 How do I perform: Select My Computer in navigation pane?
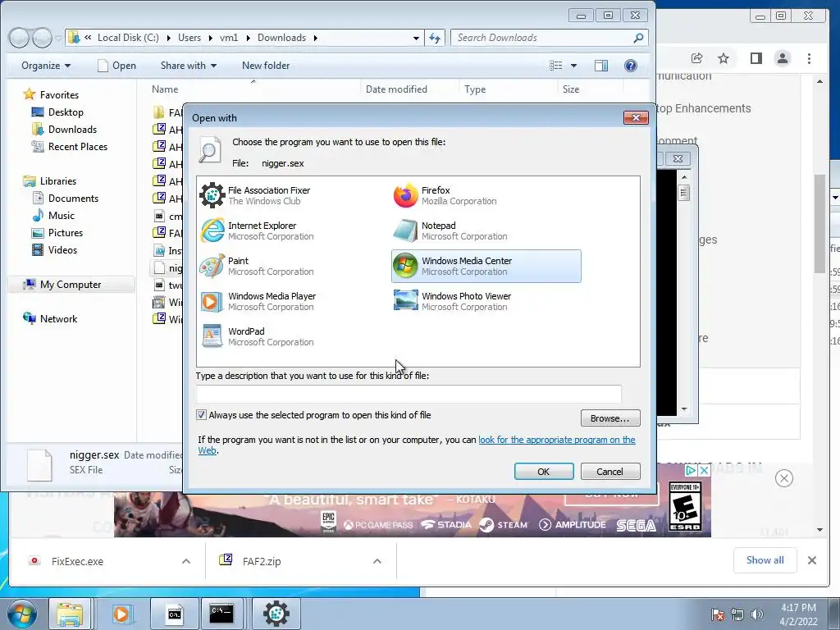click(71, 285)
